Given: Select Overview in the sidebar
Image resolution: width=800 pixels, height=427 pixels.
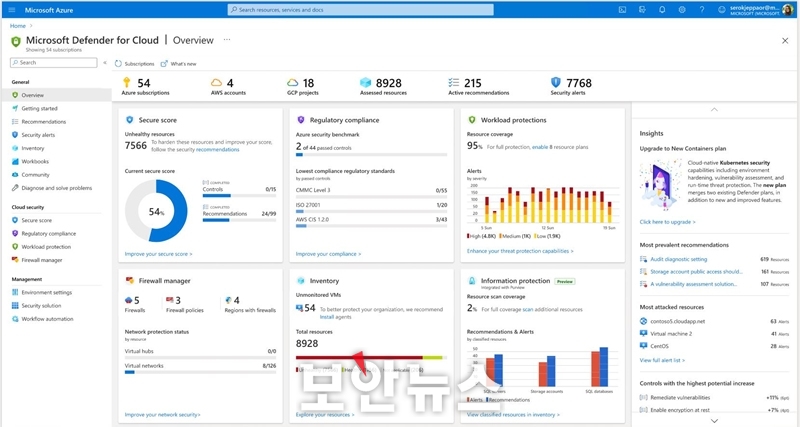Looking at the screenshot, I should coord(57,95).
